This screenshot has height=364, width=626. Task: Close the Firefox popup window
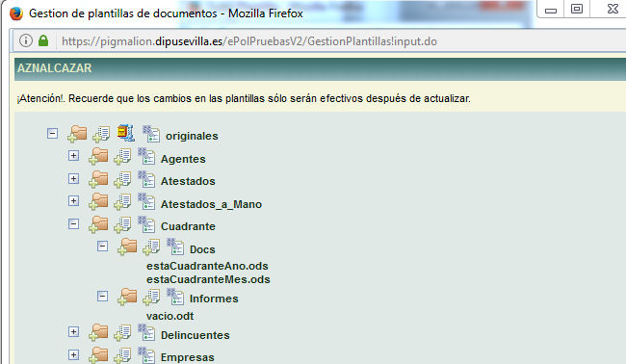click(x=612, y=9)
